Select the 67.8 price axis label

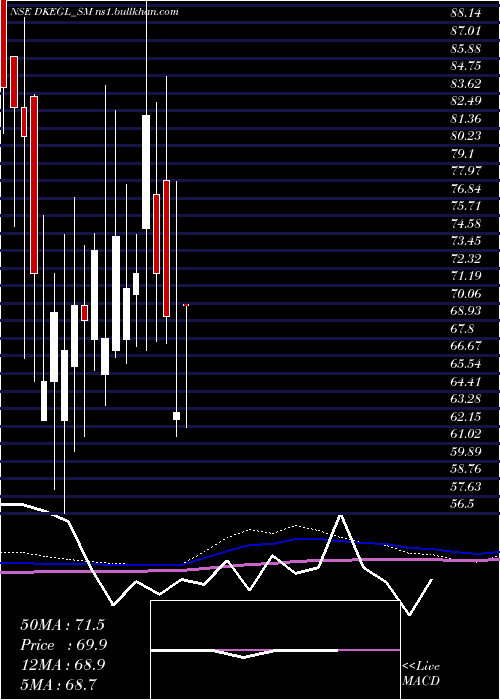pos(462,329)
